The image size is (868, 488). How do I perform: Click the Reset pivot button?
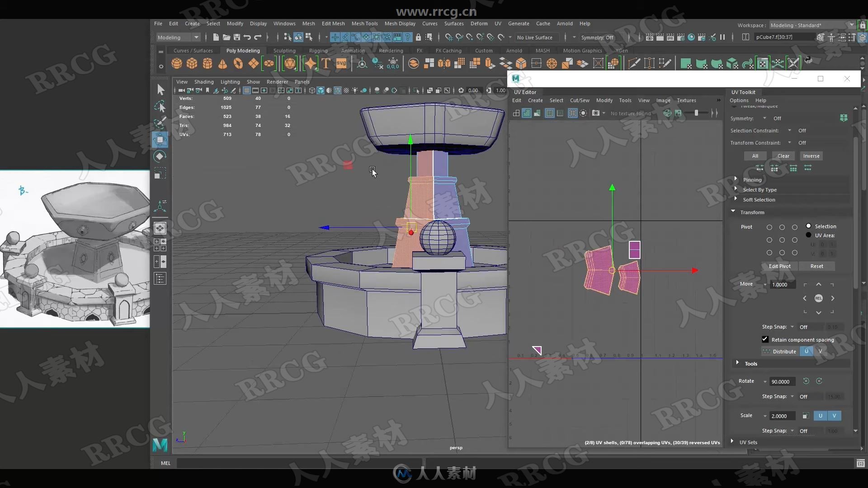(817, 265)
